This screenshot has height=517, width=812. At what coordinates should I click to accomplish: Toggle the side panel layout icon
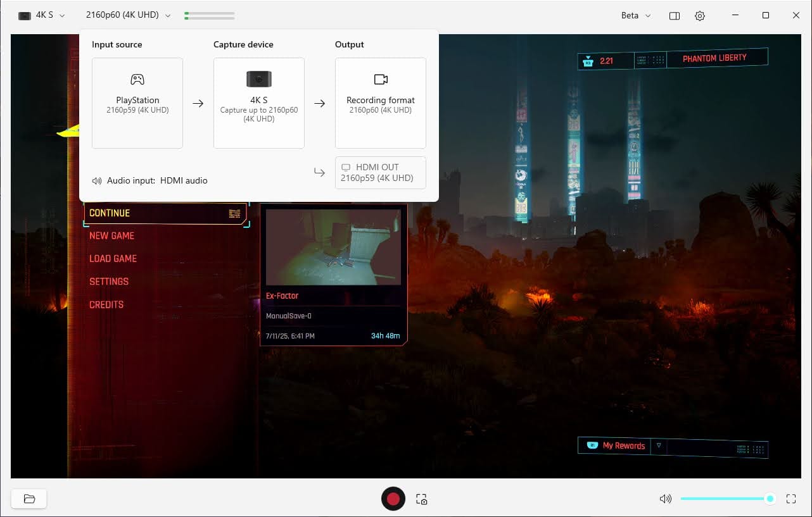click(x=675, y=16)
